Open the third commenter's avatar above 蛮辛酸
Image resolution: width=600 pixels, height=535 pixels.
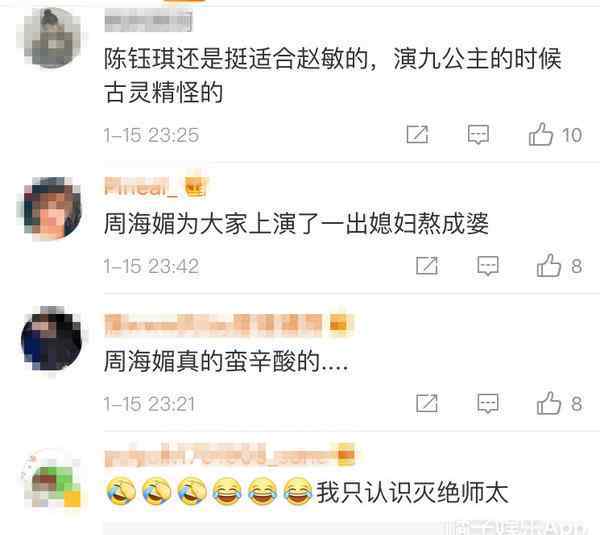52,339
